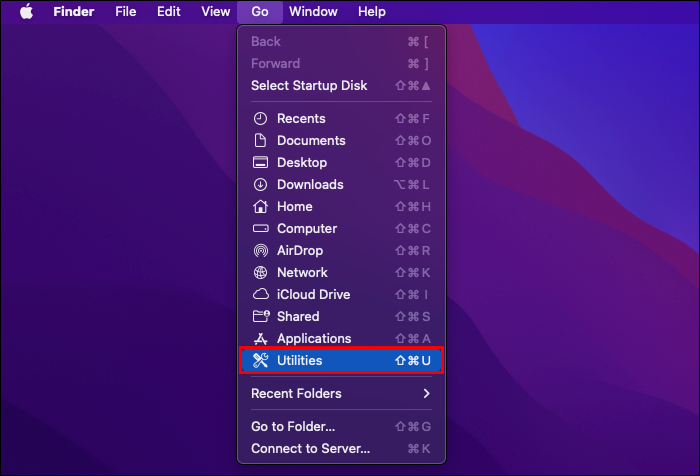Select Network in Go menu
The height and width of the screenshot is (476, 700).
[342, 272]
